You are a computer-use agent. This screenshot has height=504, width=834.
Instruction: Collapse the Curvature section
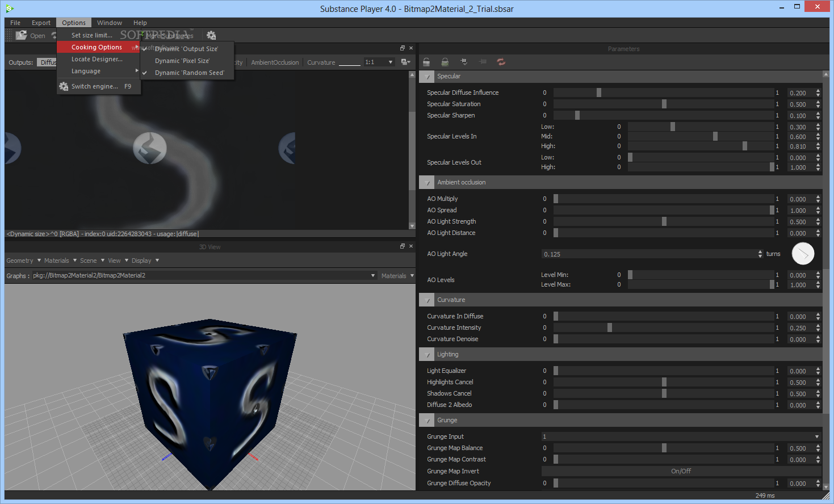point(428,300)
